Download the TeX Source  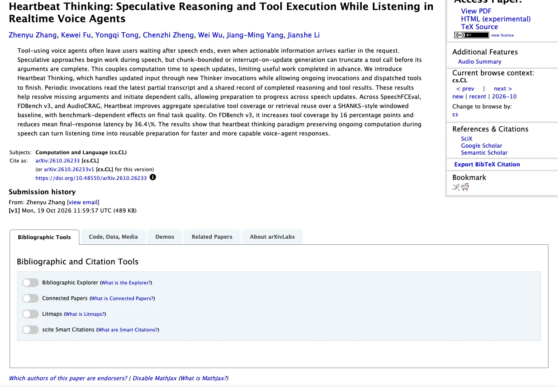point(479,27)
